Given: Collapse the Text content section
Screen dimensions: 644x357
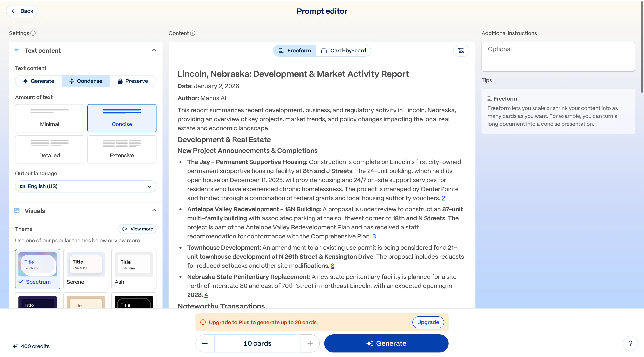Looking at the screenshot, I should (x=154, y=50).
